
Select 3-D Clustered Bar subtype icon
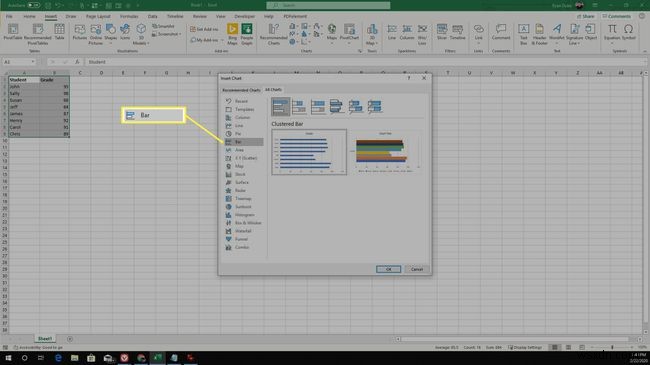[x=337, y=106]
